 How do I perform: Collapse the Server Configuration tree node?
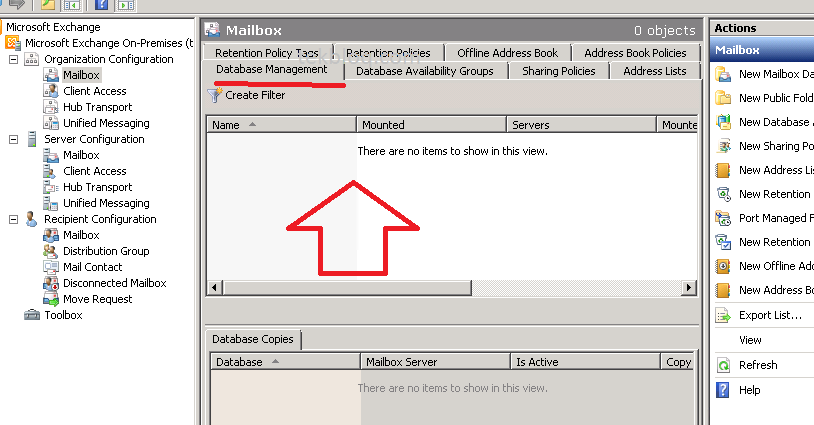tap(13, 139)
